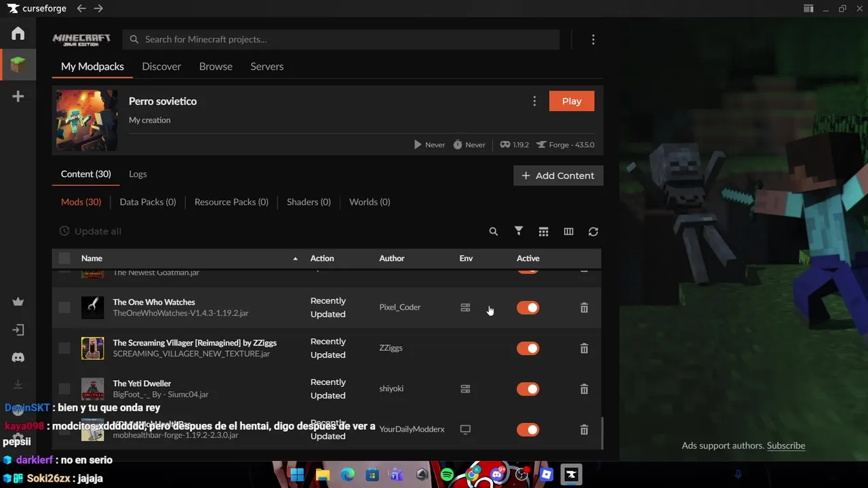Show the Mods (30) category

pos(81,202)
